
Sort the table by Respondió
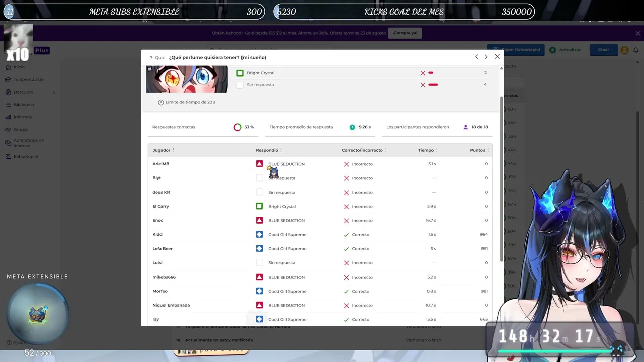point(269,150)
